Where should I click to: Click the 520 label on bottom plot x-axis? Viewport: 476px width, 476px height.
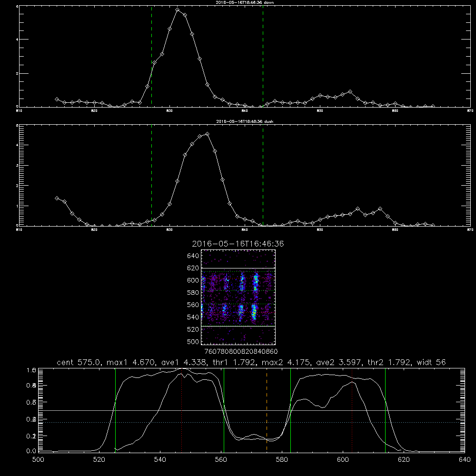point(99,460)
